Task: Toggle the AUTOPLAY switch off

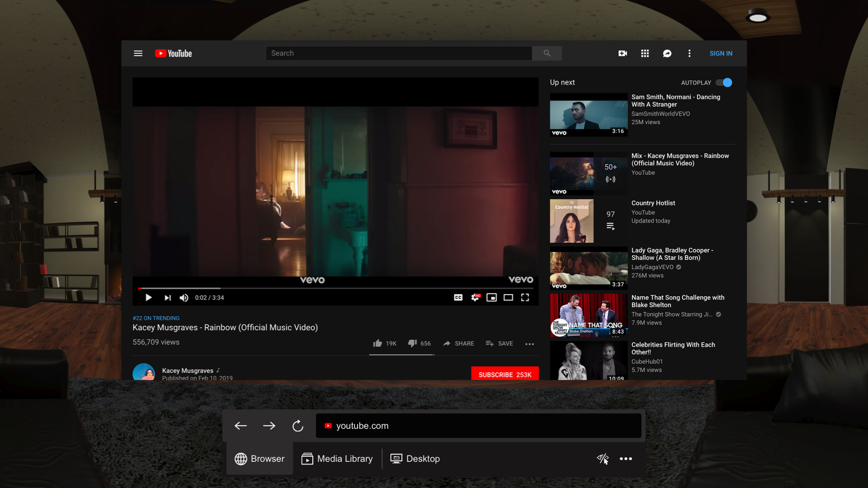Action: pos(724,83)
